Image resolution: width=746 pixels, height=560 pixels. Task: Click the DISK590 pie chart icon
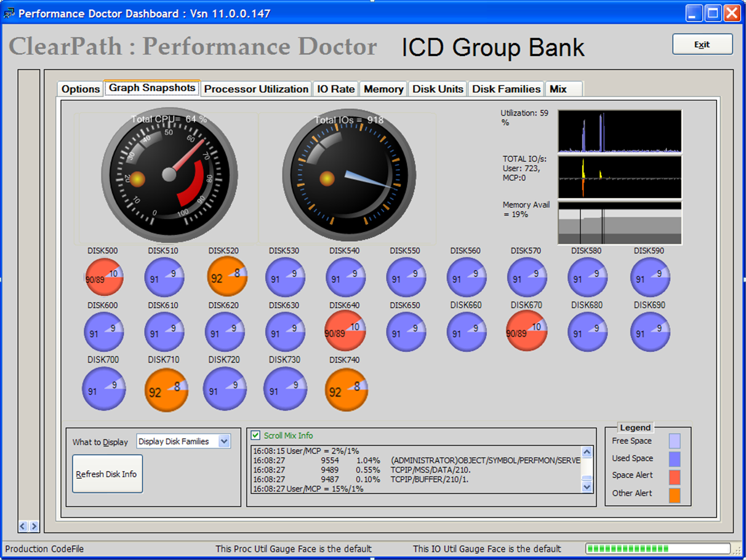point(651,278)
